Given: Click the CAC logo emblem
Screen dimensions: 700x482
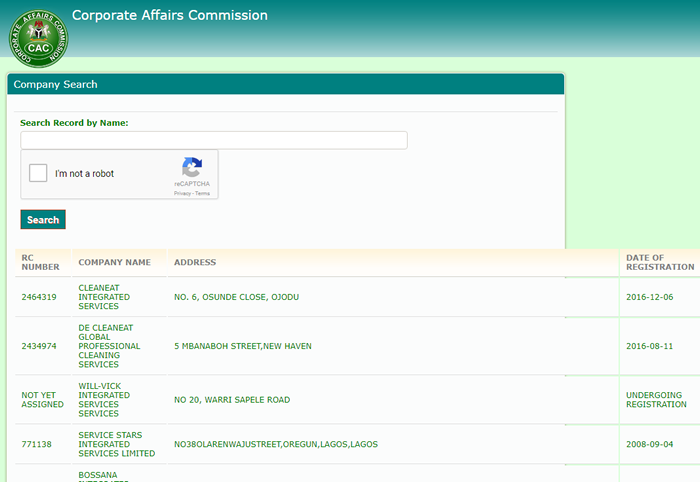Looking at the screenshot, I should coord(39,39).
